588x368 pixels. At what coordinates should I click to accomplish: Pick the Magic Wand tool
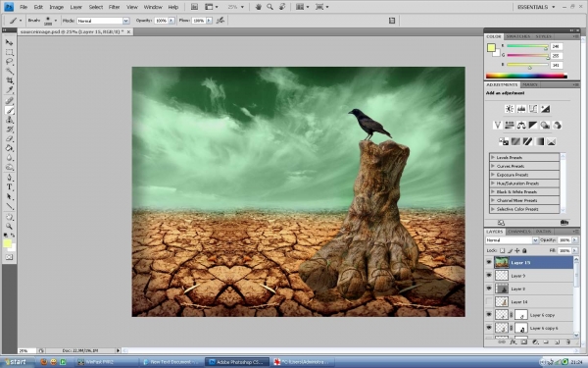pos(10,71)
